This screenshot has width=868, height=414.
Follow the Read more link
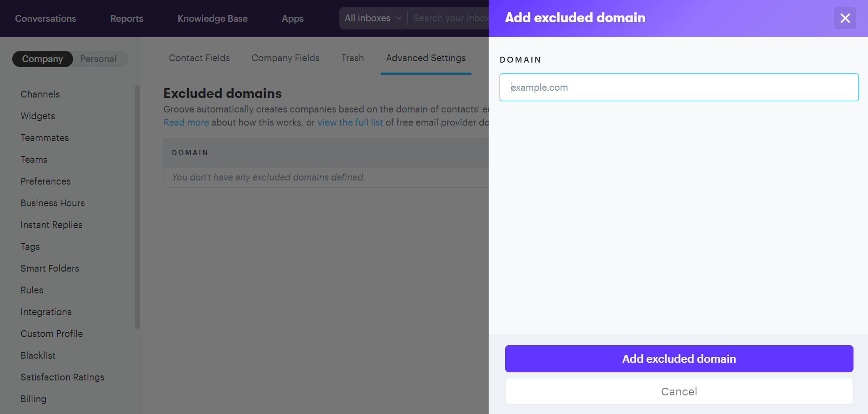[x=186, y=122]
